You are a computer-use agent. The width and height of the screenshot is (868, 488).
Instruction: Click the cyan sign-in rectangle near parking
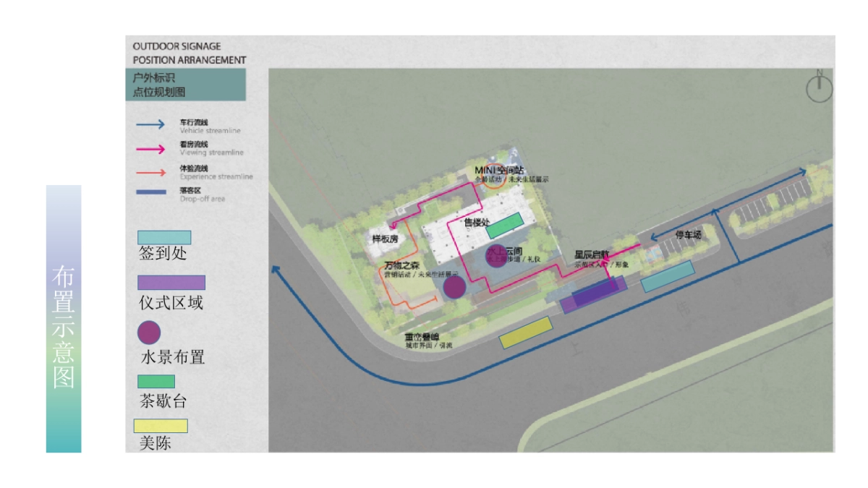[x=668, y=277]
